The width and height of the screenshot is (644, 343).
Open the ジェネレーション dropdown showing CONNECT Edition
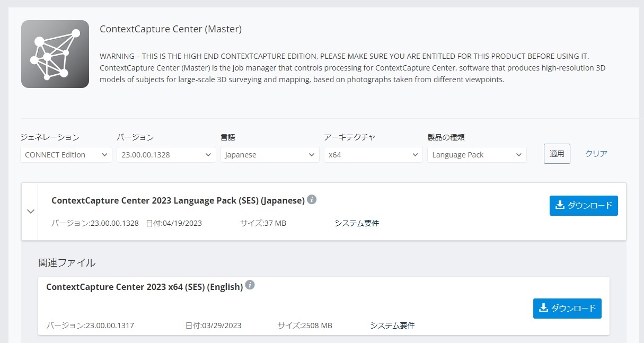[66, 155]
